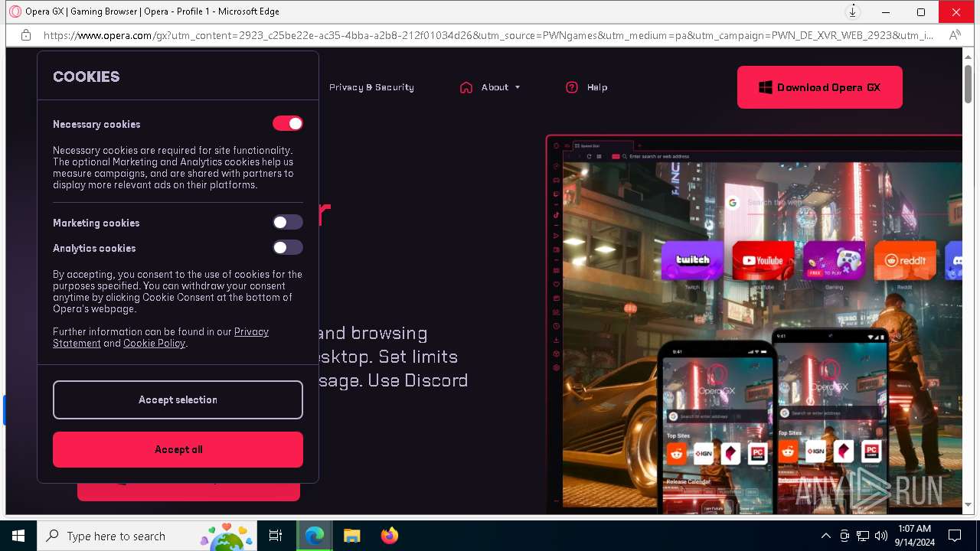Click the Reddit tile in the browser preview
Image resolution: width=980 pixels, height=551 pixels.
905,261
